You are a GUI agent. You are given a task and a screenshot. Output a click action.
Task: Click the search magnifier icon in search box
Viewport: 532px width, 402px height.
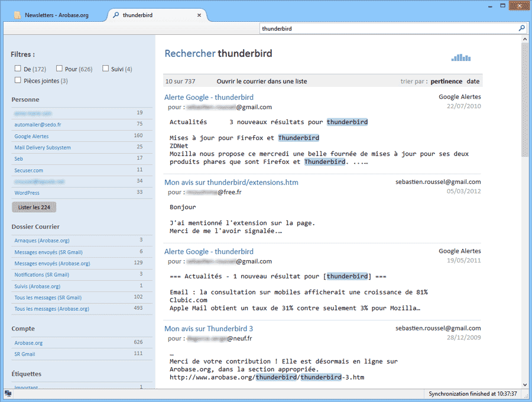[x=521, y=28]
